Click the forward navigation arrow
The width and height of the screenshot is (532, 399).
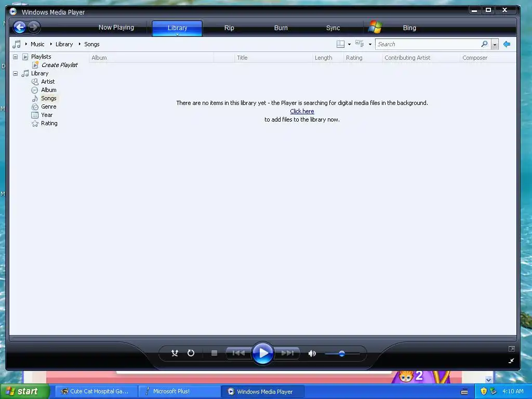click(34, 27)
